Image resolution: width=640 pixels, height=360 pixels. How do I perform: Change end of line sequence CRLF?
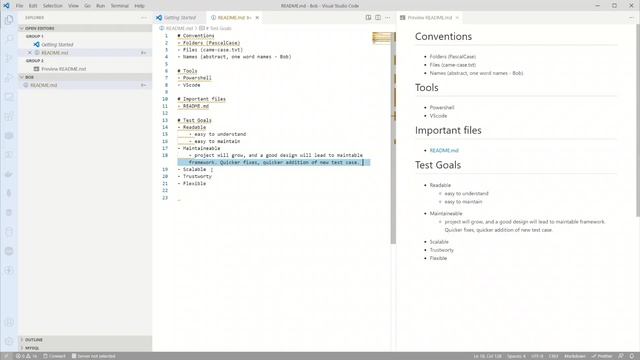(x=553, y=356)
